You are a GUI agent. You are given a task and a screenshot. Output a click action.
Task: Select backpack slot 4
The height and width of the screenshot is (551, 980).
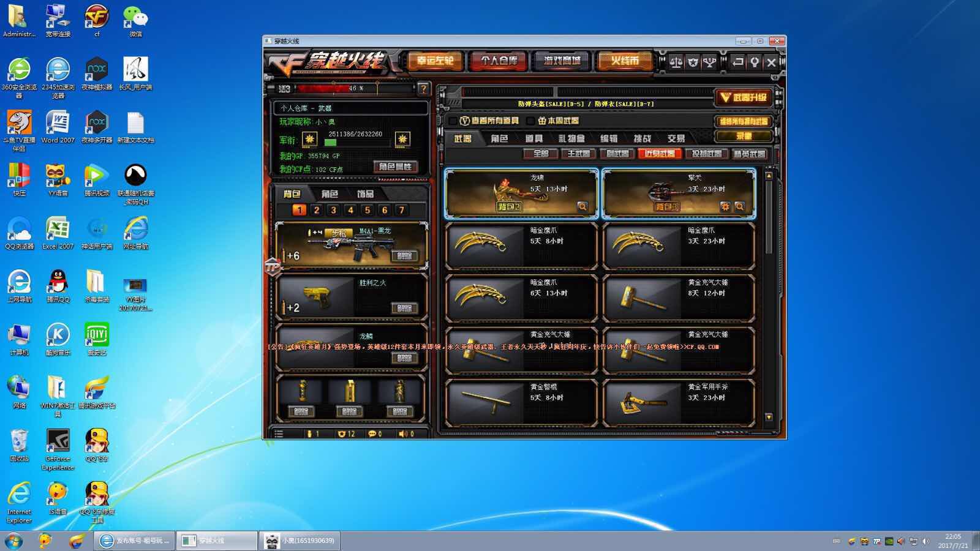350,210
